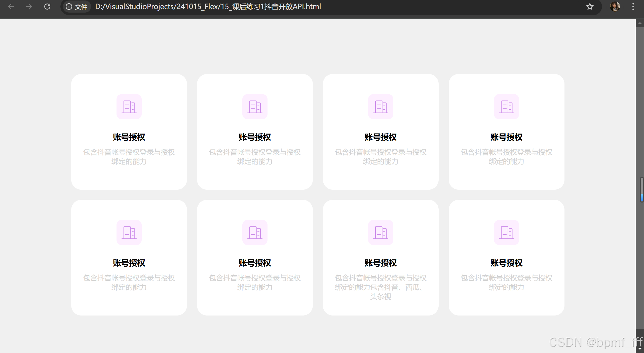Click the file info icon in address bar
Screen dimensions: 644x353
point(69,7)
